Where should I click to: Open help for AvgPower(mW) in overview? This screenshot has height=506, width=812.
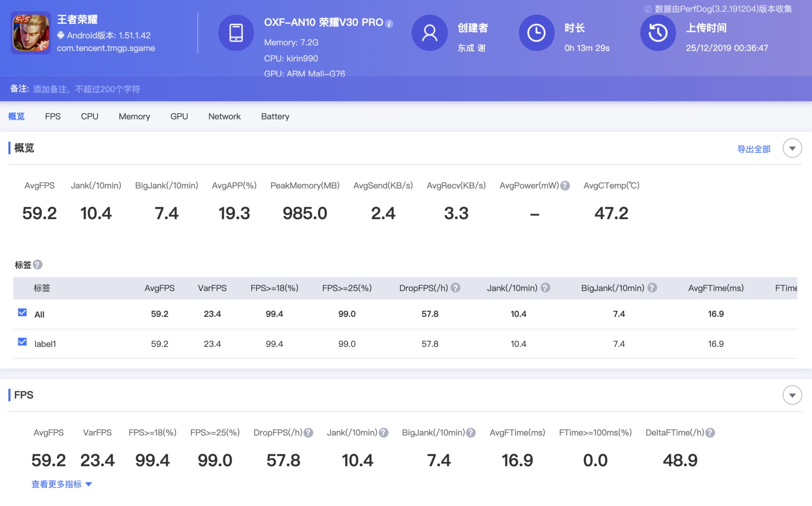coord(565,186)
